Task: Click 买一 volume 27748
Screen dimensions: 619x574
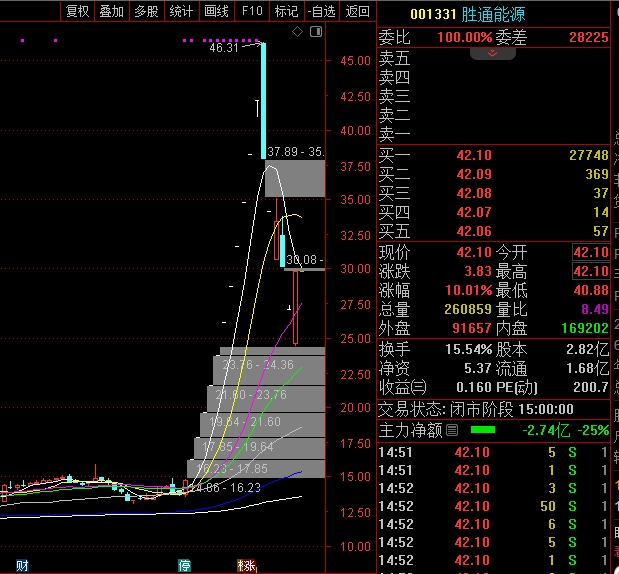Action: [589, 155]
